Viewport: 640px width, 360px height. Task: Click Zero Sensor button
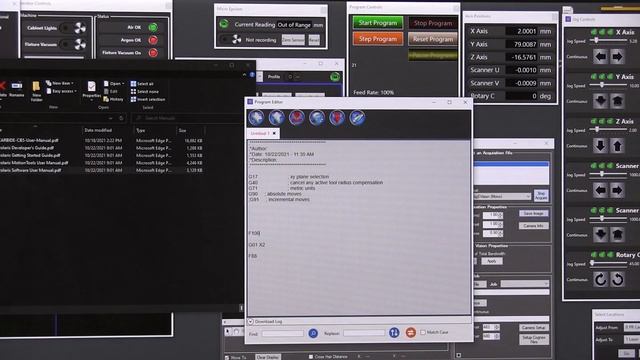click(x=293, y=40)
